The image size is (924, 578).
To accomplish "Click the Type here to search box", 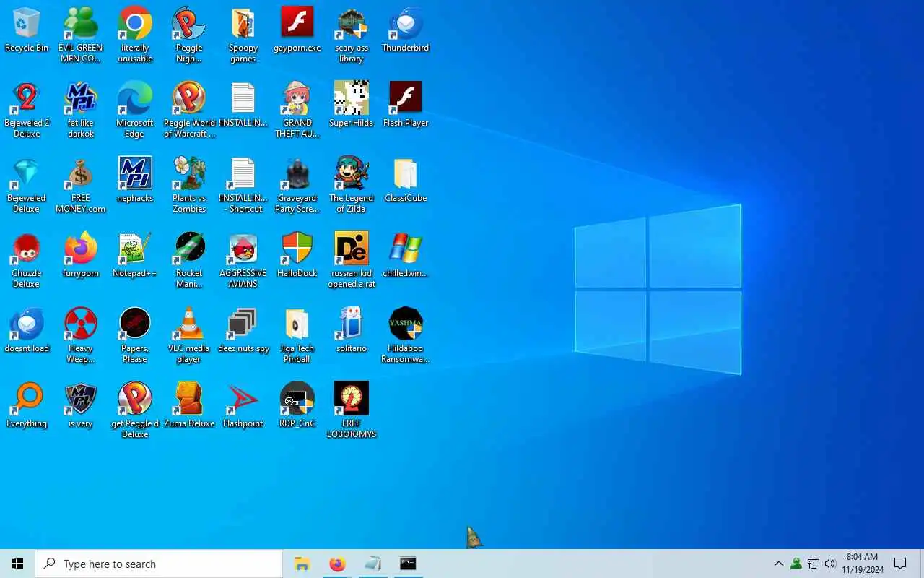I will click(159, 564).
